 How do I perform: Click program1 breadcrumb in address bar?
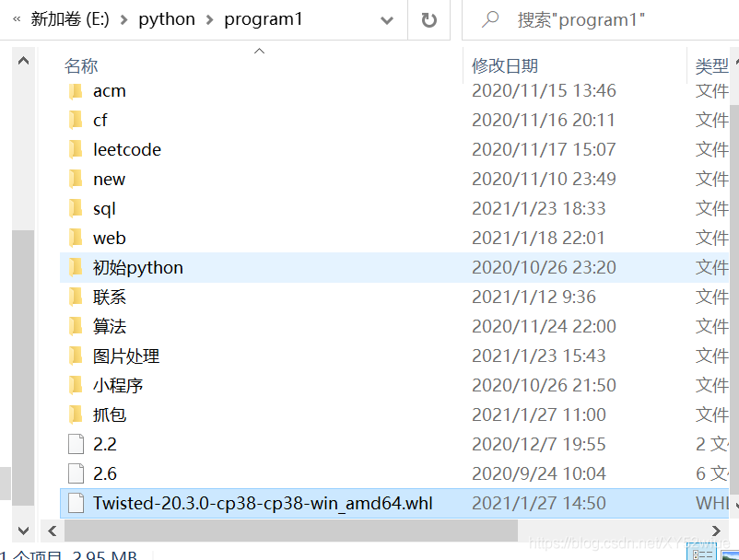[263, 19]
